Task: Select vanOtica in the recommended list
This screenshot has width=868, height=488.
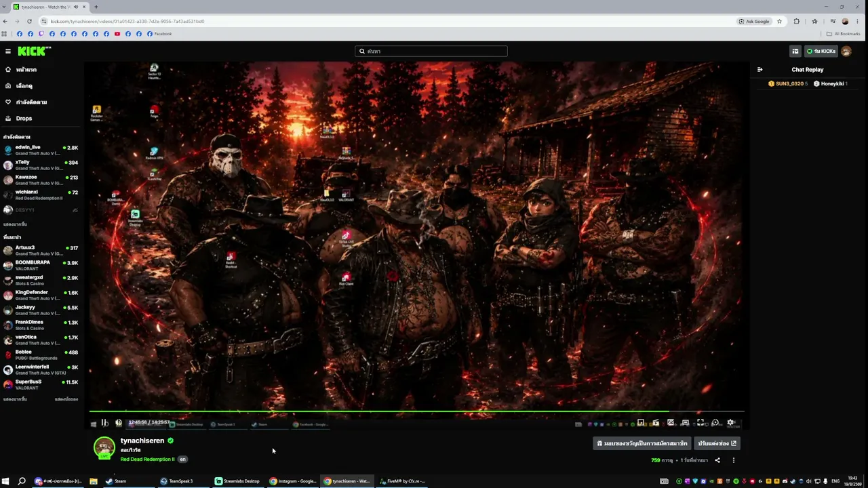Action: [x=41, y=340]
